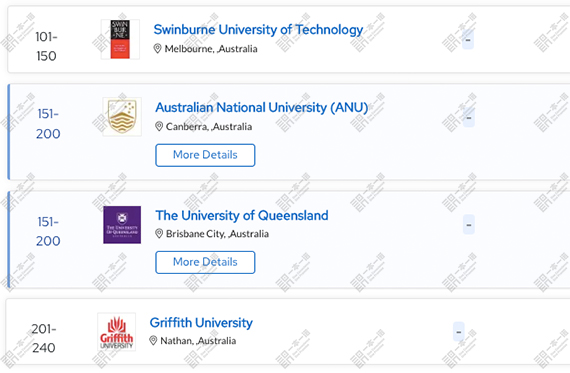Click the location pin beside Brisbane City
Viewport: 570px width, 373px height.
159,233
